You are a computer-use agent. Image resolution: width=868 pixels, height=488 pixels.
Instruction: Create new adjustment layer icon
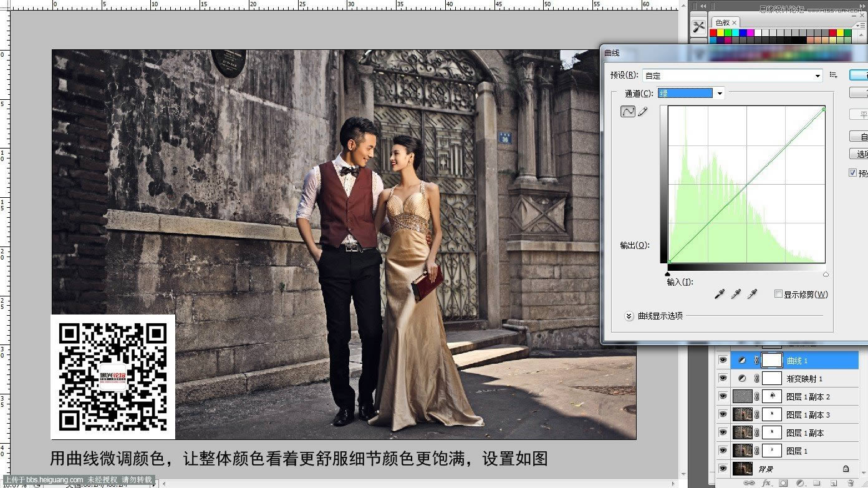(800, 483)
